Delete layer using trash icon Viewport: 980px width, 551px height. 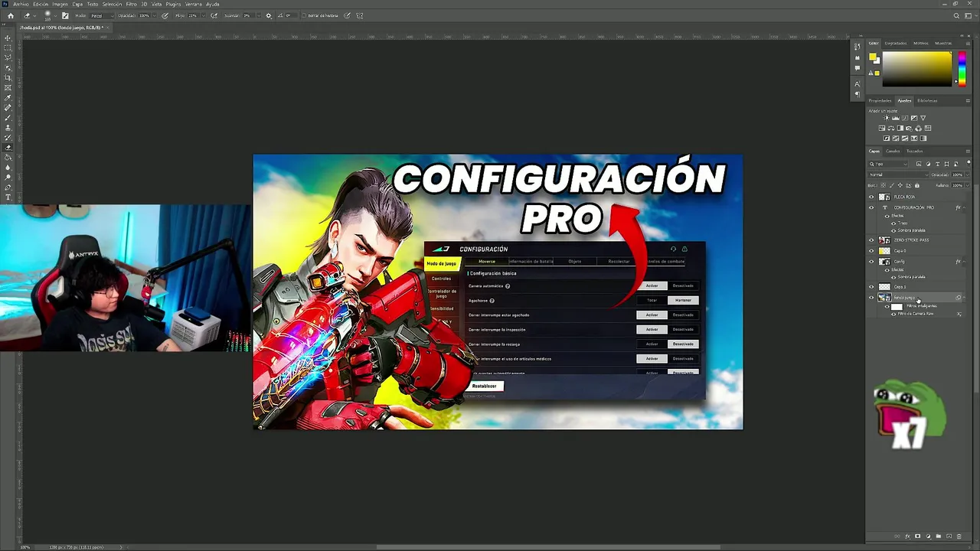pyautogui.click(x=959, y=536)
